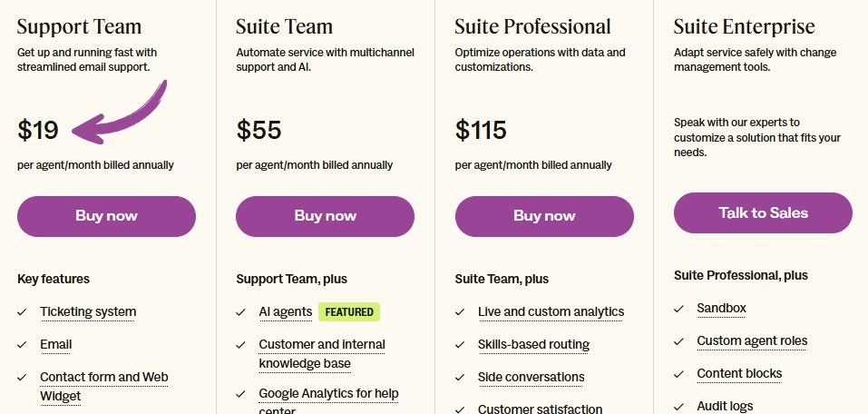Image resolution: width=868 pixels, height=414 pixels.
Task: Click the Skills-based routing link
Action: (533, 344)
